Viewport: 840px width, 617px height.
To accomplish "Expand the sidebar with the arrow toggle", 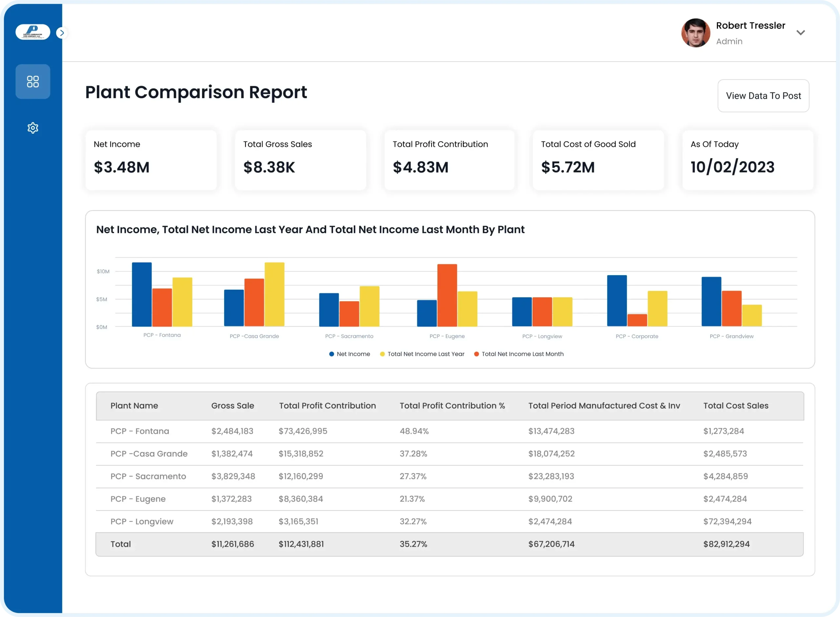I will [x=62, y=33].
